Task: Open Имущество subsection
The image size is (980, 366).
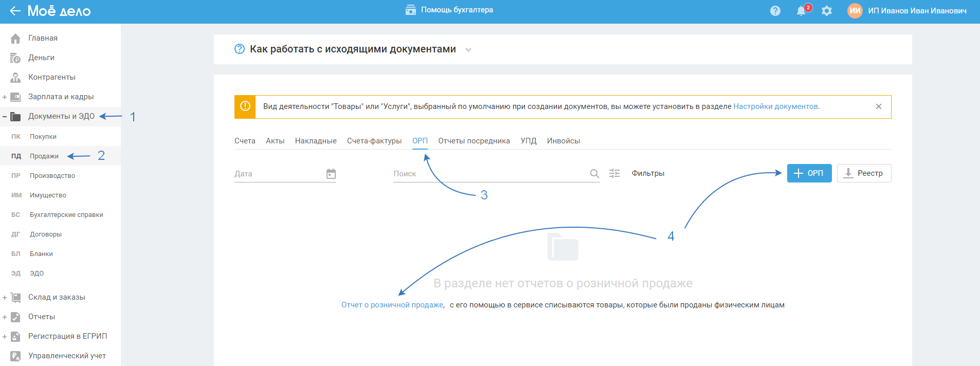Action: [48, 195]
